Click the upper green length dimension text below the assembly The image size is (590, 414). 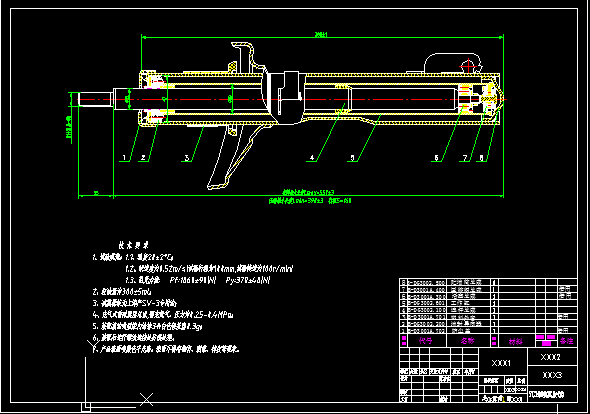click(308, 192)
